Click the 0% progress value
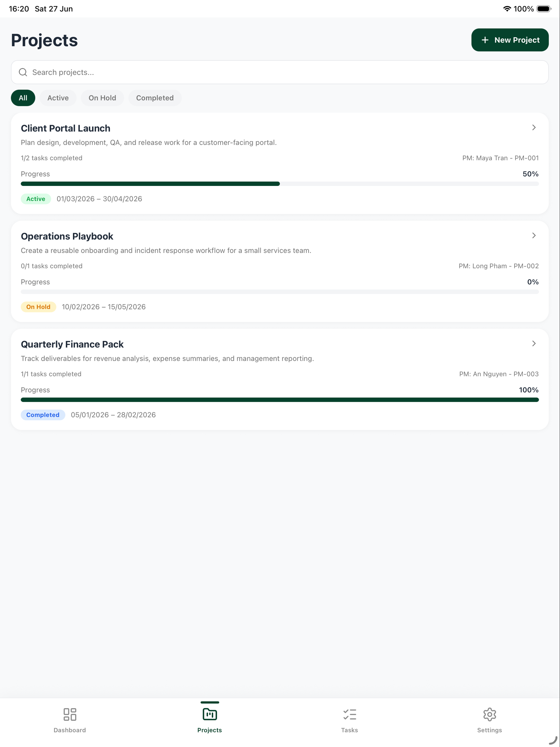This screenshot has height=747, width=560. tap(533, 282)
